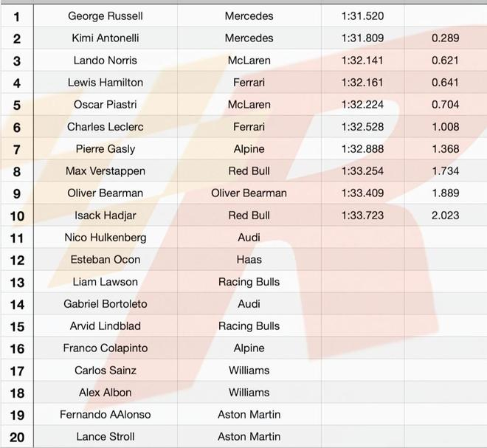487x448 pixels.
Task: Select the Gabriel Bortoleto name cell
Action: (x=106, y=303)
